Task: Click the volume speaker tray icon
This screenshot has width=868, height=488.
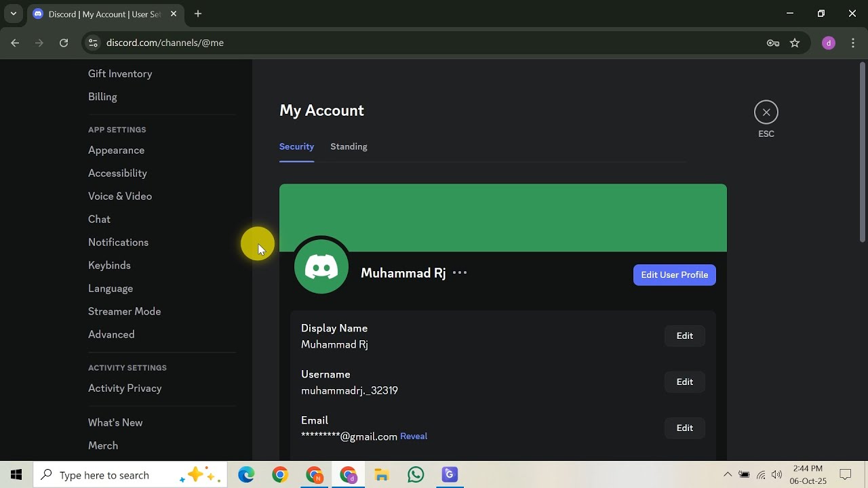Action: [776, 475]
